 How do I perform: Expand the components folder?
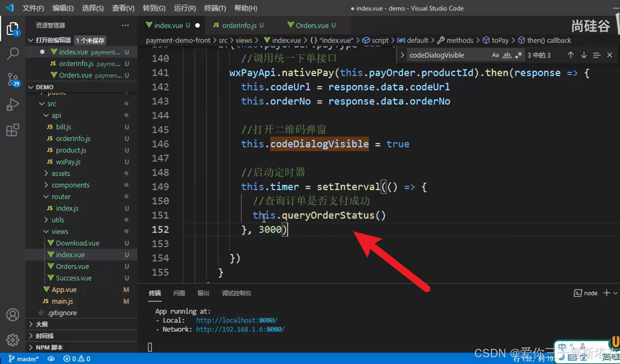click(x=46, y=185)
